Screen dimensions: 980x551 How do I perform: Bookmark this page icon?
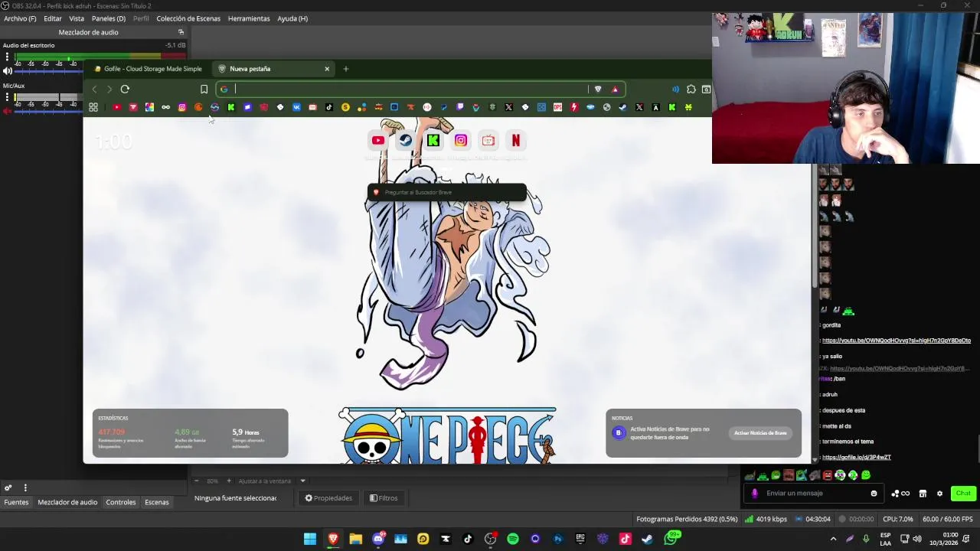[204, 89]
